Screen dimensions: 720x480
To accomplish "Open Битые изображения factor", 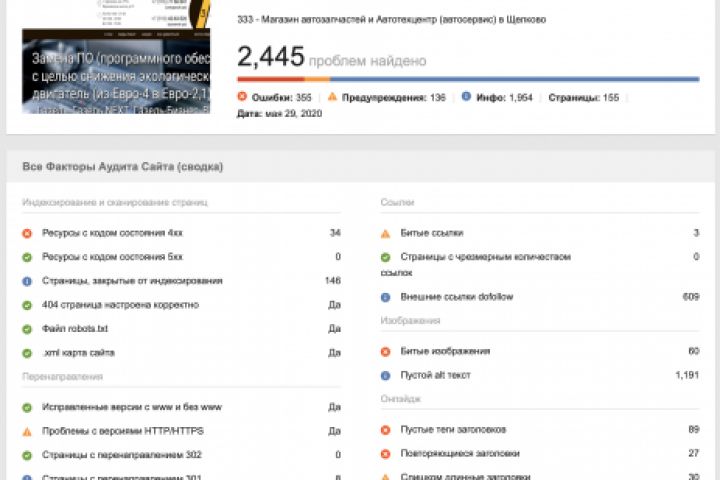I will pyautogui.click(x=445, y=351).
